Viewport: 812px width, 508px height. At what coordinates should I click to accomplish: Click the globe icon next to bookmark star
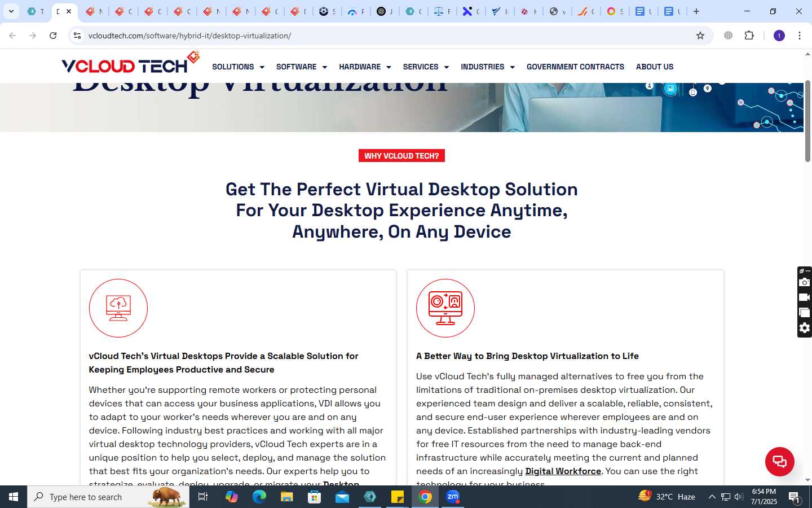click(729, 36)
